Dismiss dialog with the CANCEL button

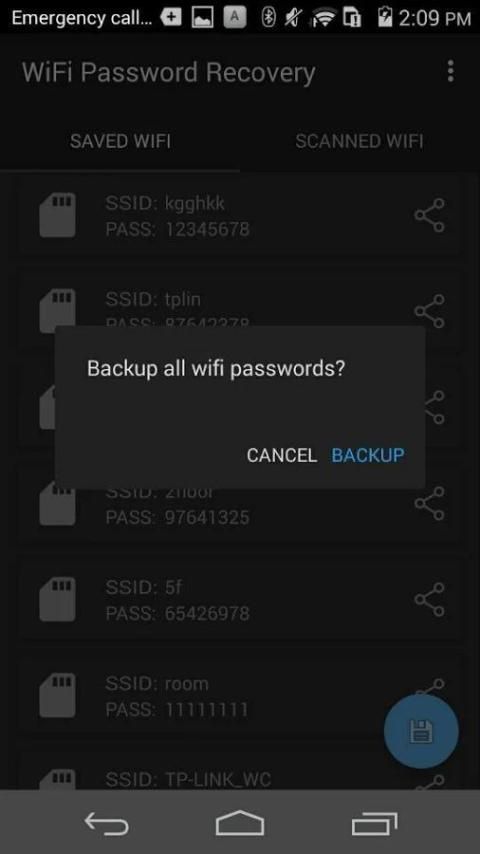coord(282,455)
